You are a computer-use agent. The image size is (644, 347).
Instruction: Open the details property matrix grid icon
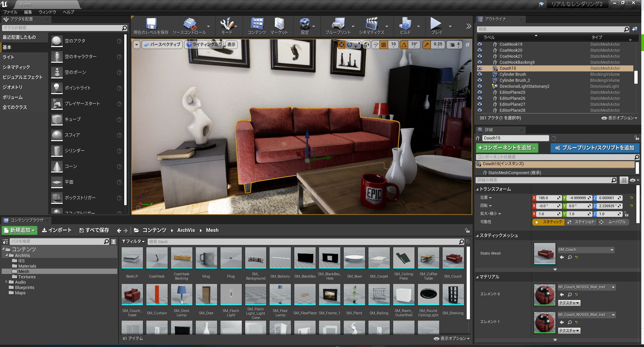624,180
